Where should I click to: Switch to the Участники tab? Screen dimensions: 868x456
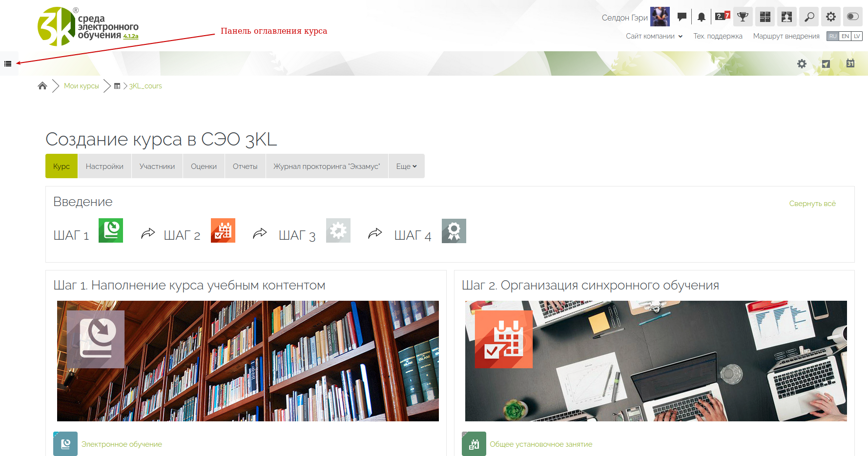(x=157, y=166)
